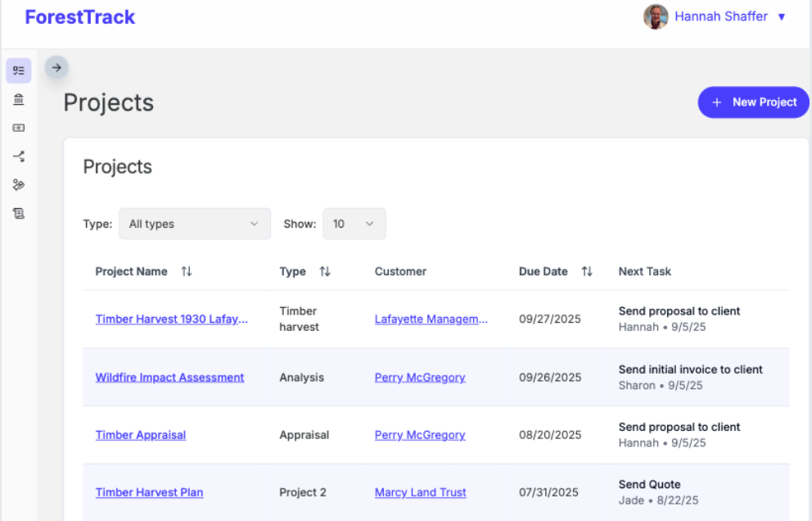The height and width of the screenshot is (521, 812).
Task: Open the Timber Appraisal project link
Action: click(141, 435)
